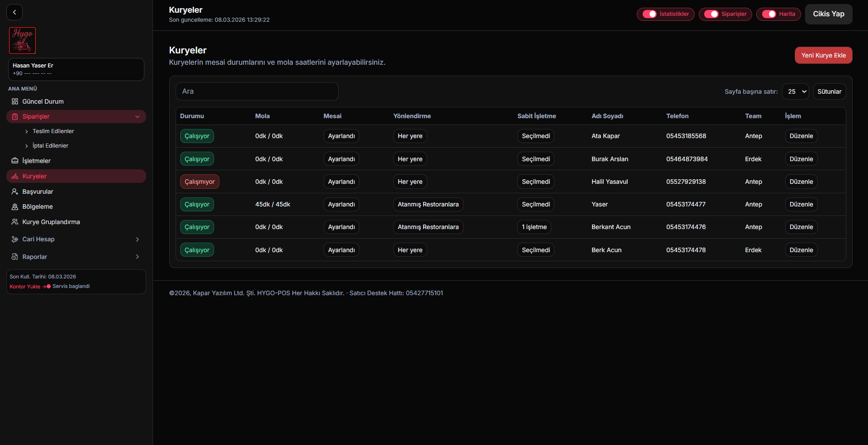Click the Kontor Yukle link
The image size is (868, 445).
tap(25, 287)
